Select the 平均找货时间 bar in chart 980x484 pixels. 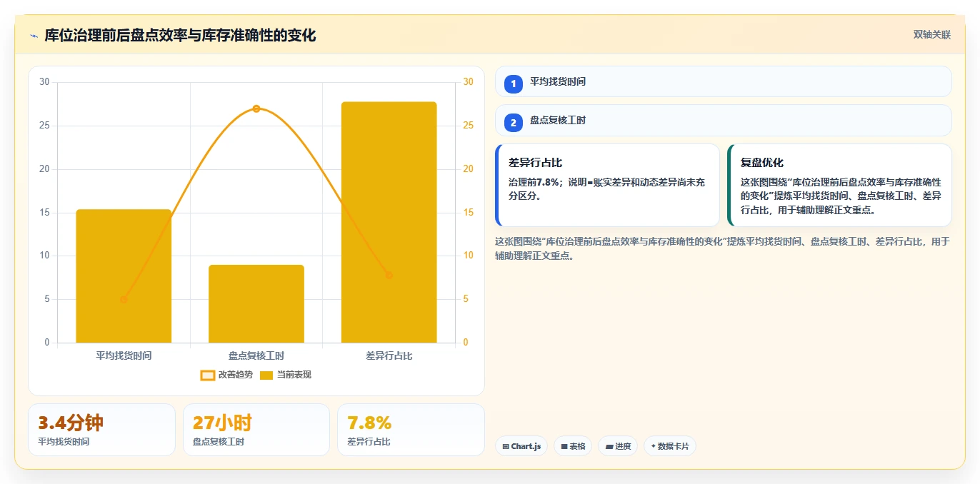124,276
